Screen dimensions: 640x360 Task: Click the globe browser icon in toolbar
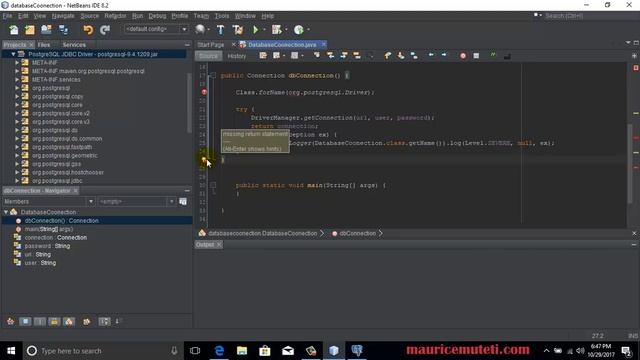(200, 29)
